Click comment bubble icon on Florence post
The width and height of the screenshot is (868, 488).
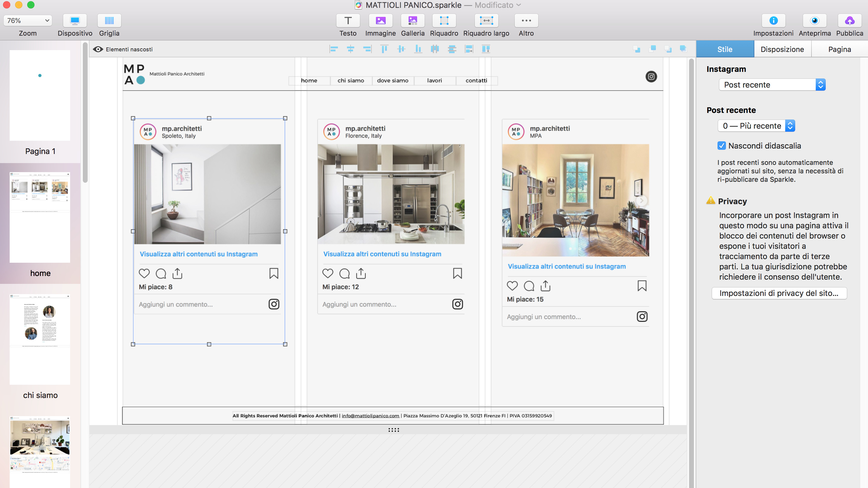point(344,274)
